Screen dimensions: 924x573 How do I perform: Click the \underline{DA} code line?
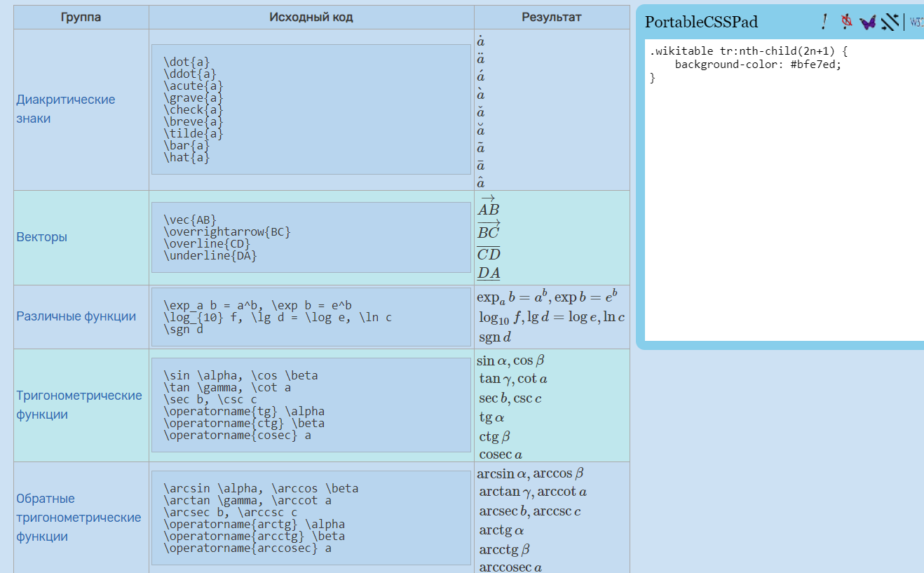point(210,256)
